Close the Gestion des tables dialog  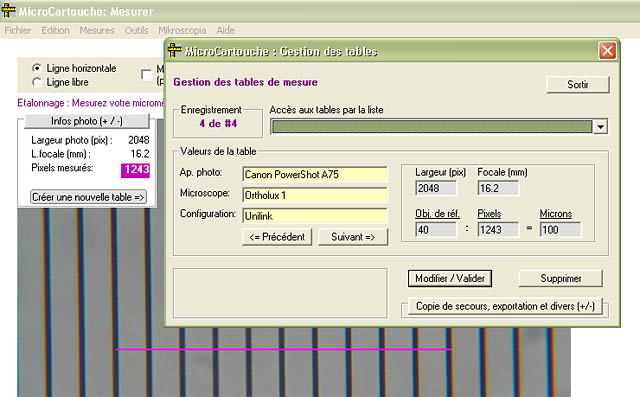coord(607,51)
